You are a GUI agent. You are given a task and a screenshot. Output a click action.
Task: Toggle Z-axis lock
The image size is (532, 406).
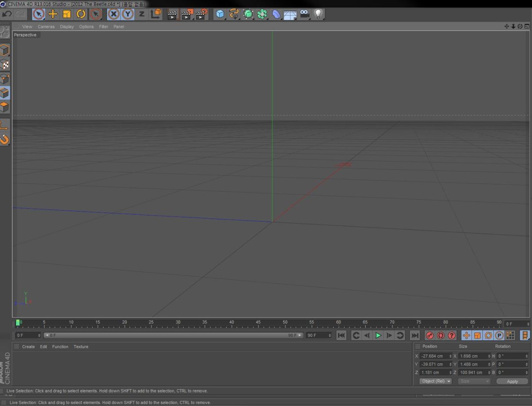(x=142, y=14)
